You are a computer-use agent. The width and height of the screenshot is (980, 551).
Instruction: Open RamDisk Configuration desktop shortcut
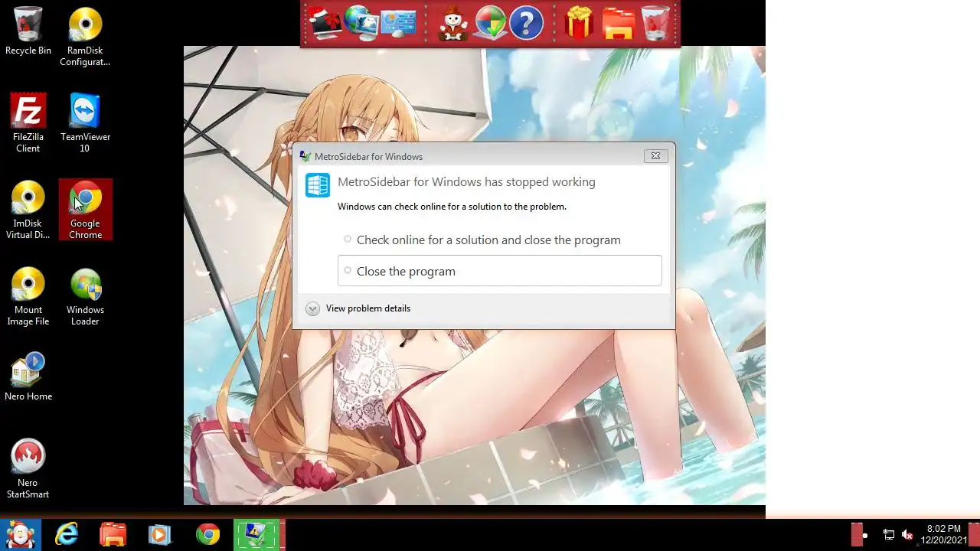[85, 37]
